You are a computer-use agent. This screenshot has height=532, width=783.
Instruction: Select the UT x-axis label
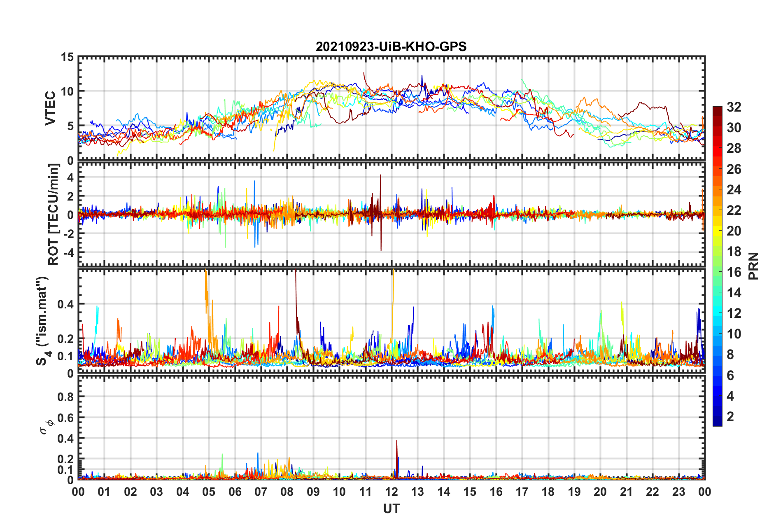click(x=391, y=509)
